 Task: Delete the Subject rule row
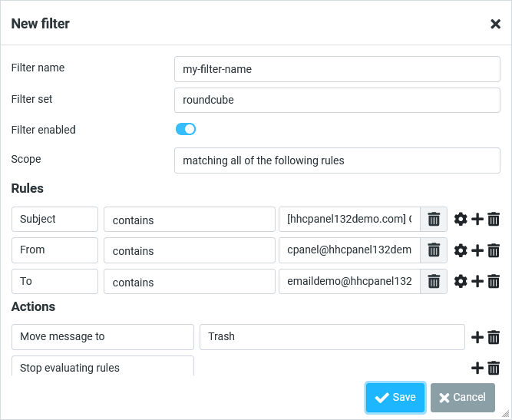[x=494, y=220]
